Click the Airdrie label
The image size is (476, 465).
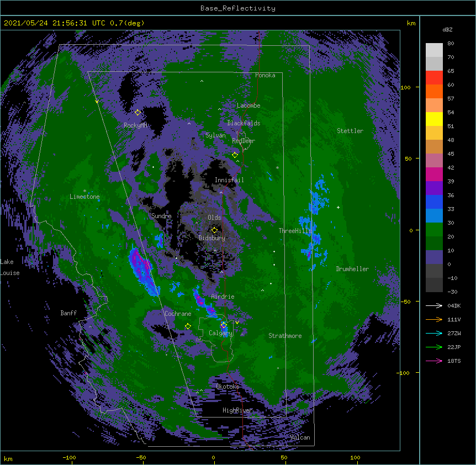tap(223, 297)
